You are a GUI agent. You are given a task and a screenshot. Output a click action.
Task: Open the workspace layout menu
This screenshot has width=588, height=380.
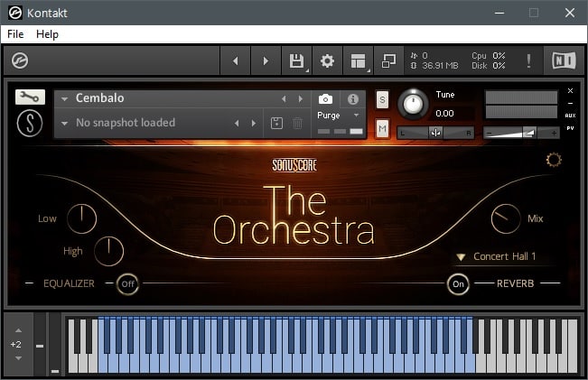(x=358, y=60)
